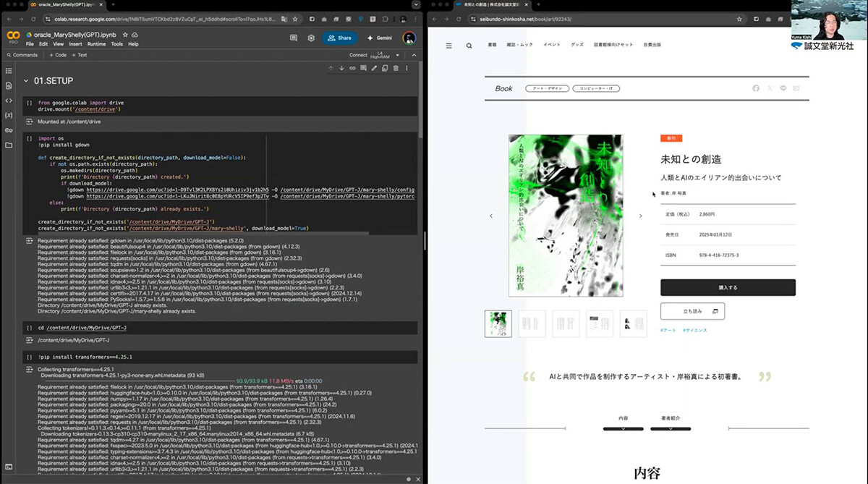Open the アート・デザイン category tag
The height and width of the screenshot is (484, 868).
[546, 88]
